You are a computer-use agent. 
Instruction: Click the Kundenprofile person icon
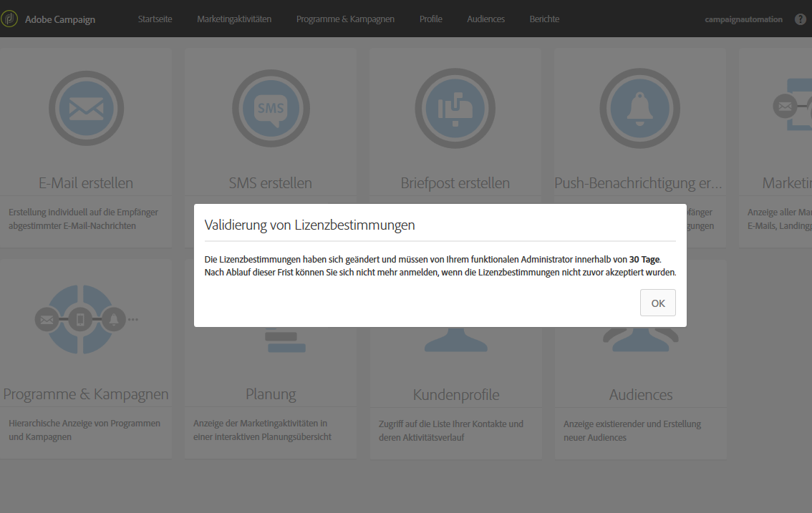(x=455, y=340)
